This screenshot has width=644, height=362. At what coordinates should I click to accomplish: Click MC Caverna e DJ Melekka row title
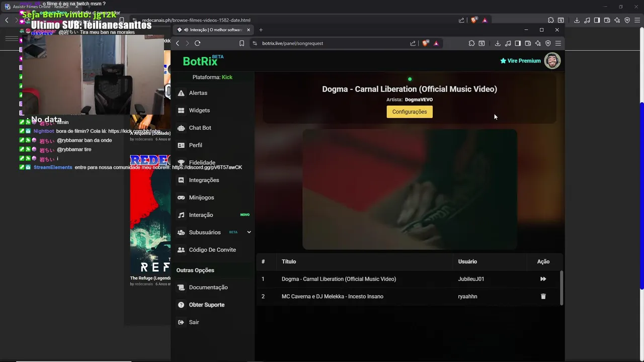pos(333,297)
